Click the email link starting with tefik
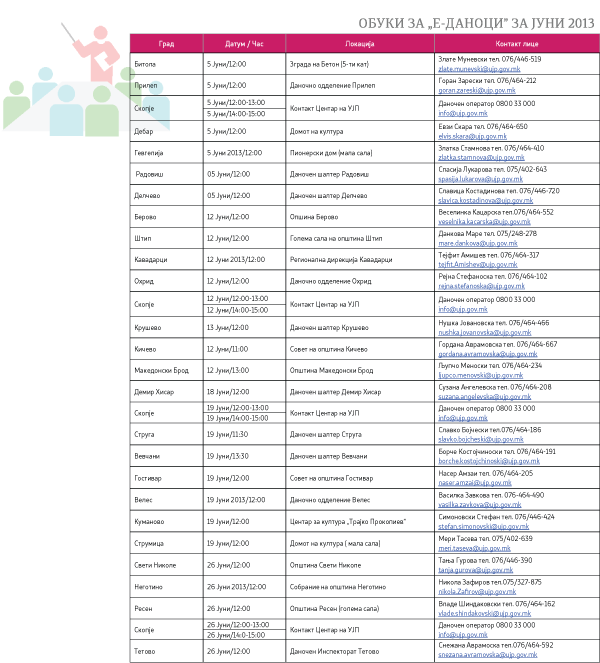The image size is (600, 663). pos(477,265)
